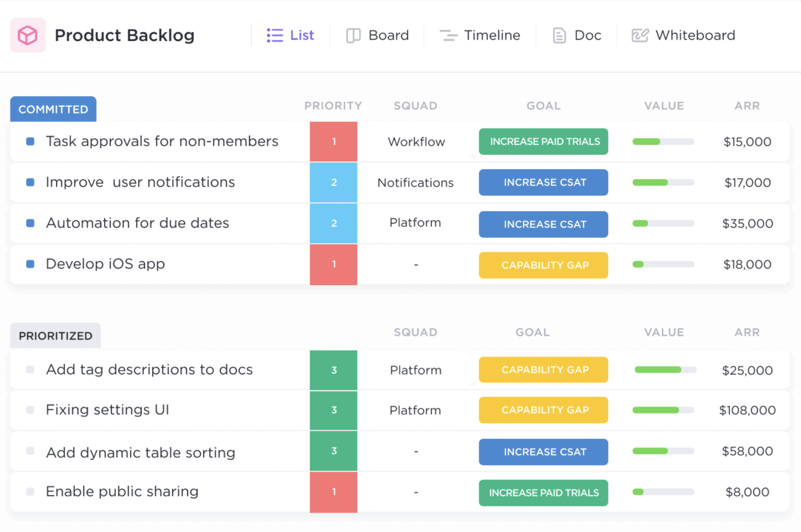
Task: Toggle status box for Add tag descriptions to docs
Action: coord(30,369)
